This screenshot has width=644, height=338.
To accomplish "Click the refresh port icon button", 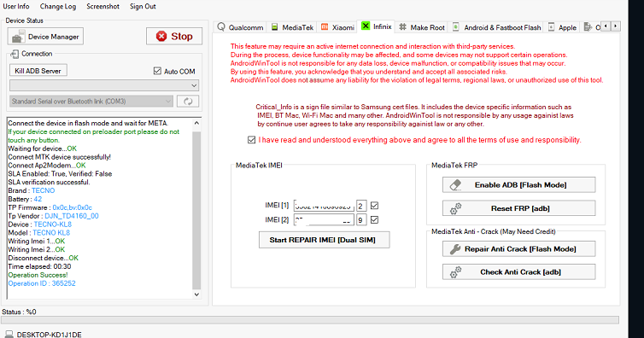I will (x=188, y=102).
